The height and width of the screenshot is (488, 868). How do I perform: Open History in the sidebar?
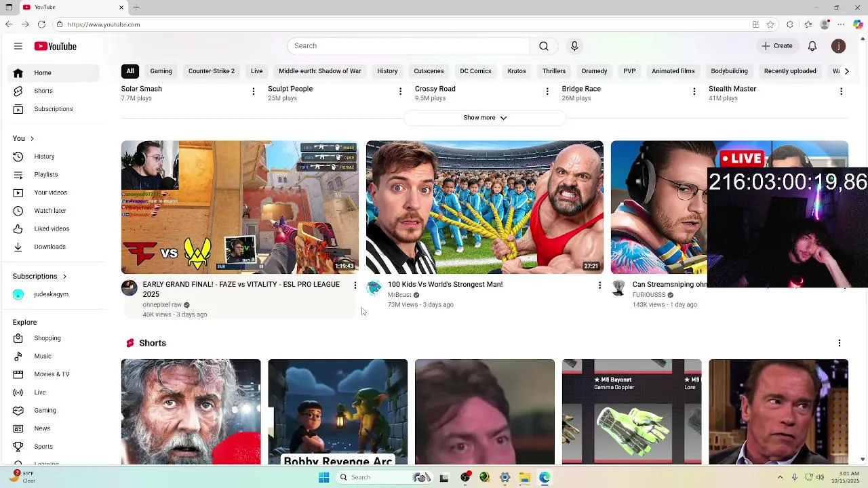click(54, 157)
